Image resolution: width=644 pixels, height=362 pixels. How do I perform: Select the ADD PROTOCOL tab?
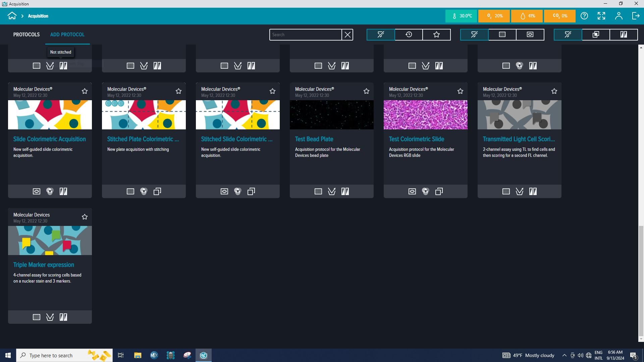pos(67,35)
